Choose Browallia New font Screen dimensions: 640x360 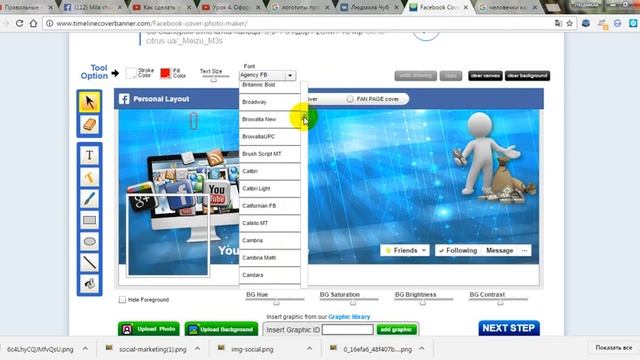click(269, 119)
